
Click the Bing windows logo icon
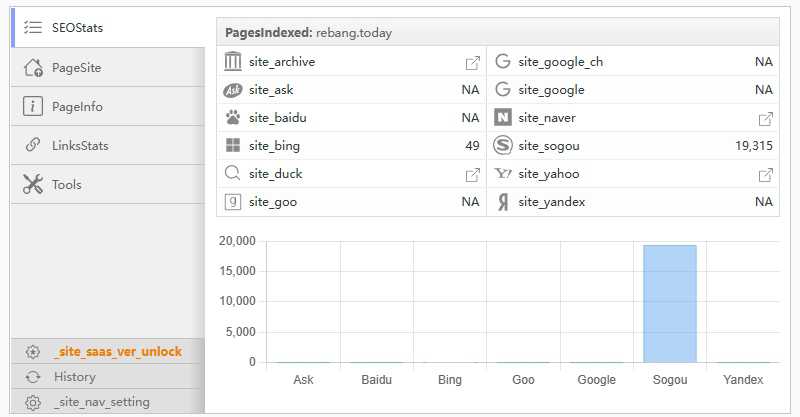(233, 146)
